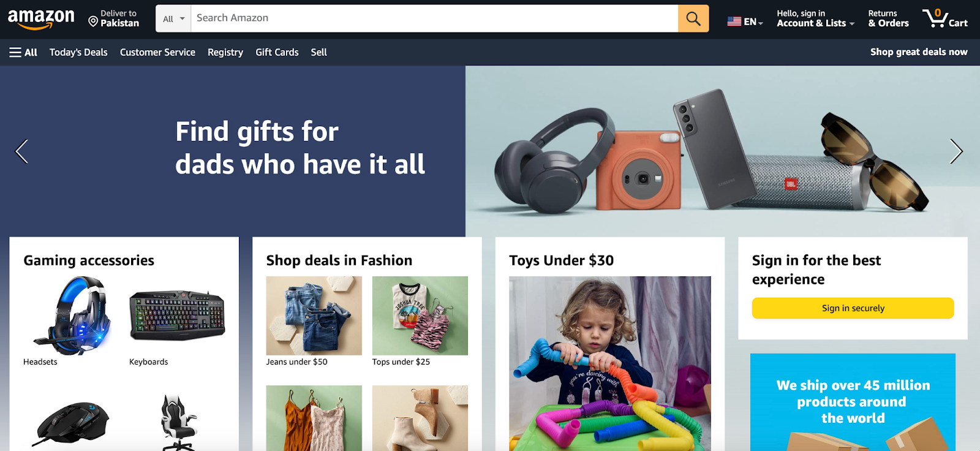Click the Sign in securely button
Viewport: 980px width, 451px height.
coord(853,308)
